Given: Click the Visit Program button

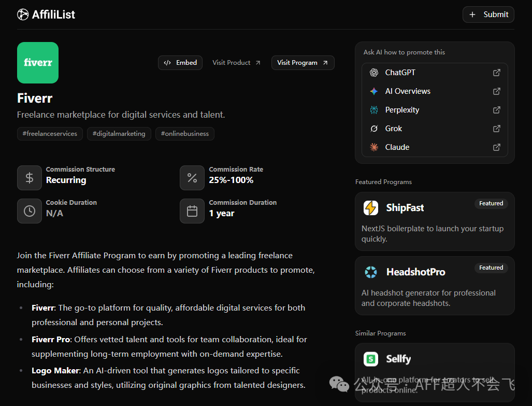Looking at the screenshot, I should pos(303,63).
